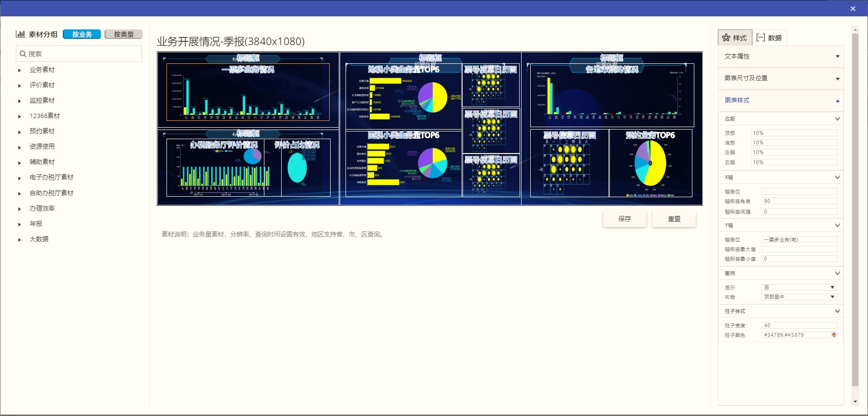Collapse the 边距 section chevron
Image resolution: width=868 pixels, height=416 pixels.
[x=837, y=119]
